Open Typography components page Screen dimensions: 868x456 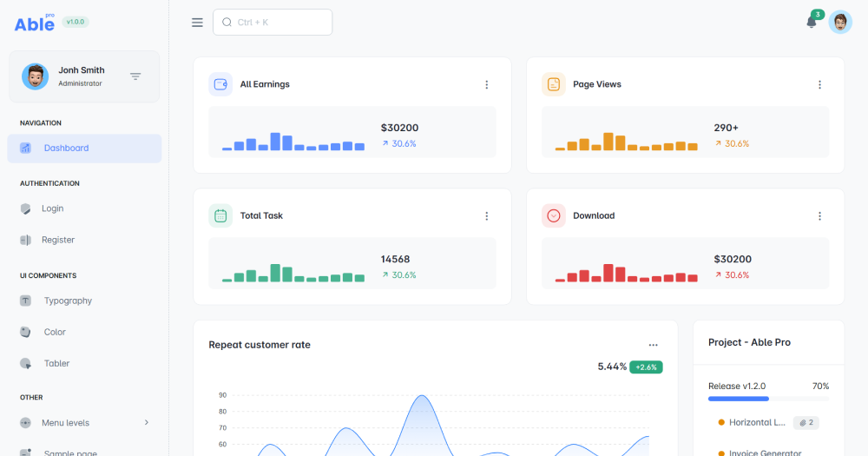[84, 301]
